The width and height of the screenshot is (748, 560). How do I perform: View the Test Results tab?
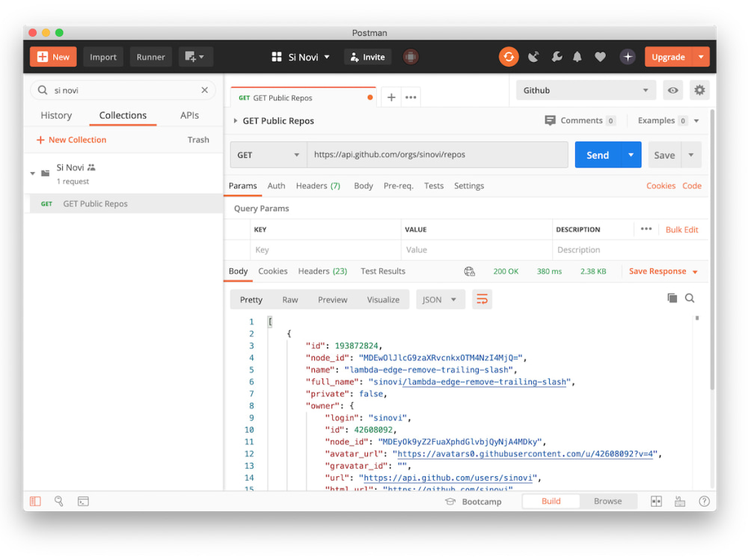pos(382,271)
